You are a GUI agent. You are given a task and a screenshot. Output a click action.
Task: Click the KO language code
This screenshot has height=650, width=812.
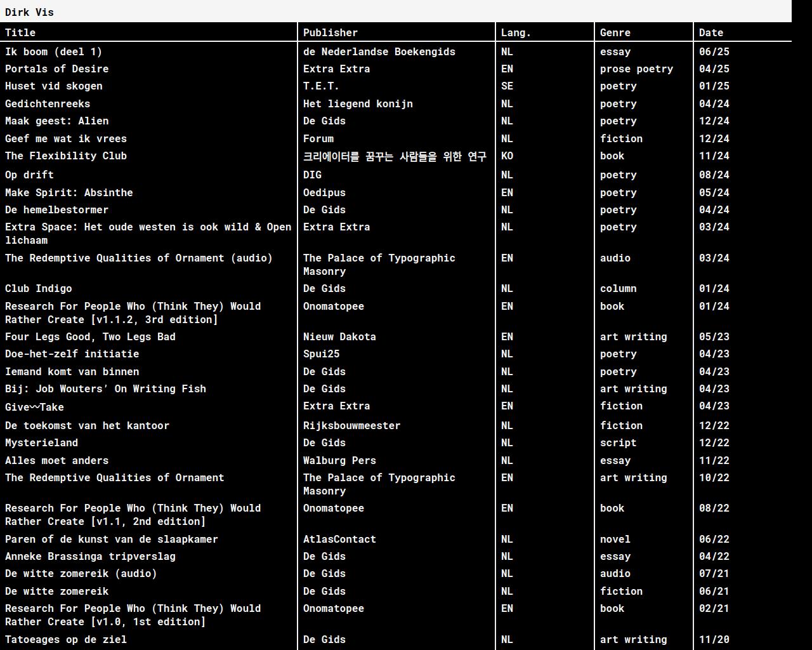(507, 156)
